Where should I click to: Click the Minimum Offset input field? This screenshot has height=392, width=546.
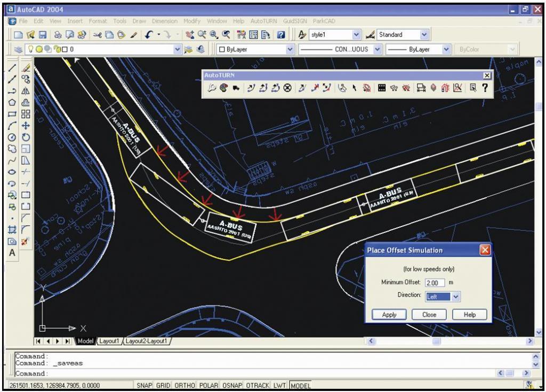(435, 282)
